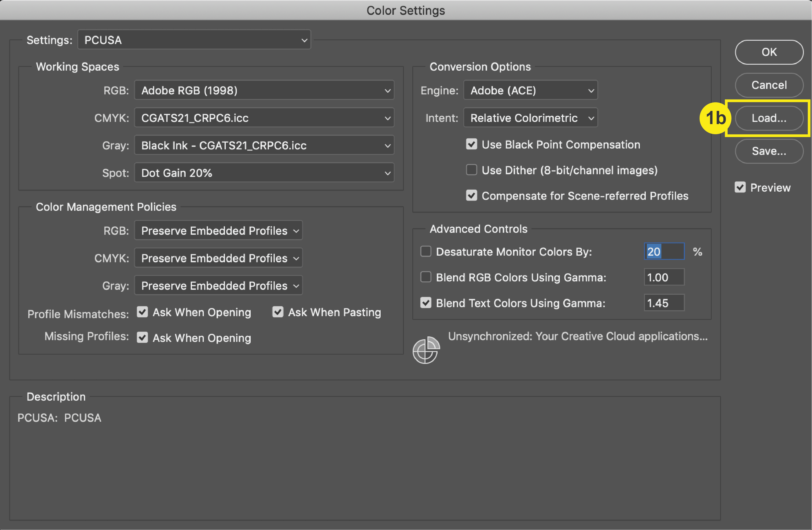Change the Intent Relative Colorimetric dropdown
The width and height of the screenshot is (812, 530).
click(x=530, y=118)
